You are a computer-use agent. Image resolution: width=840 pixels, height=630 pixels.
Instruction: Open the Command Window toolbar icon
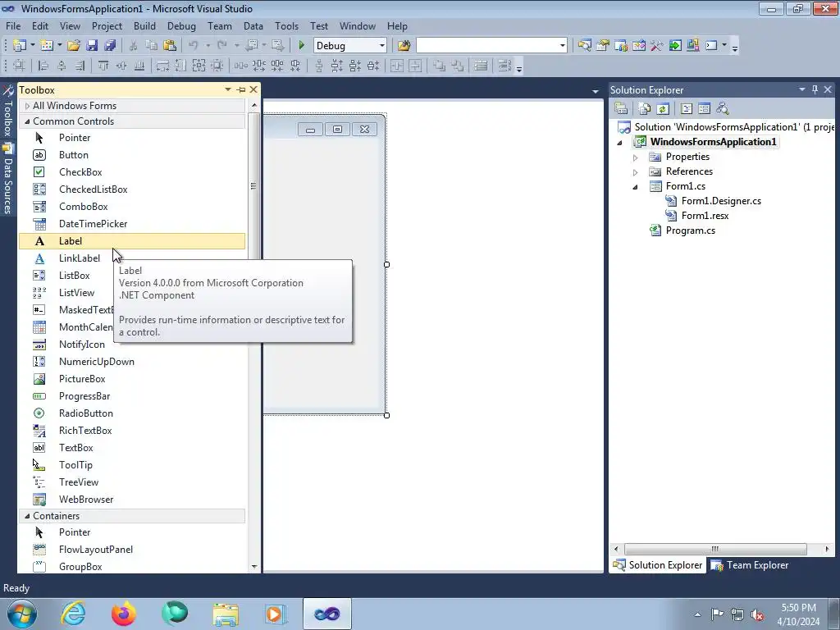[711, 46]
